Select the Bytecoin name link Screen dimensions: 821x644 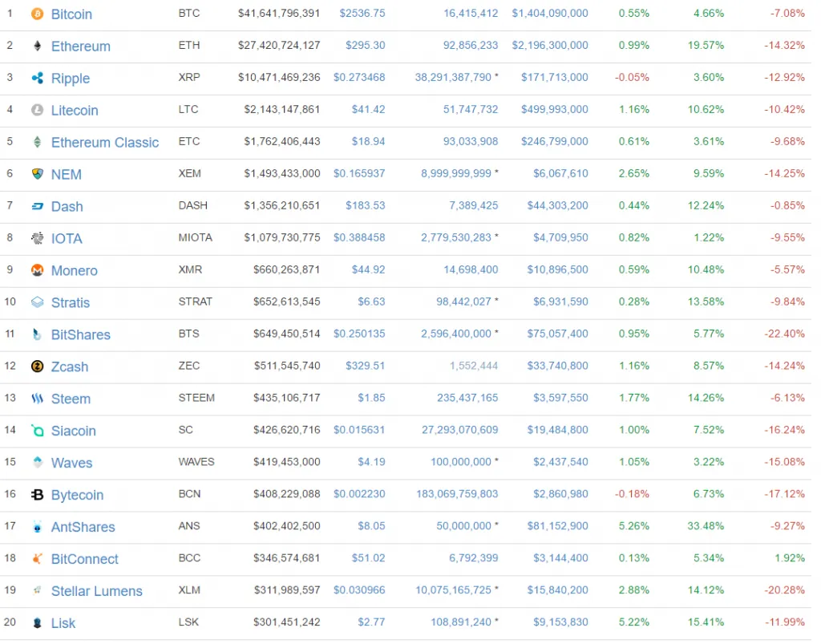pyautogui.click(x=77, y=495)
